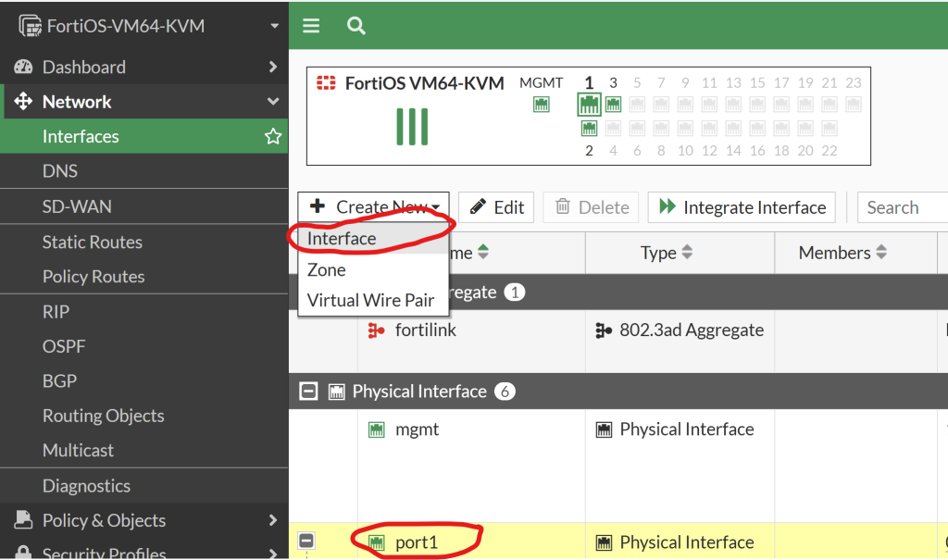Screen dimensions: 948x560
Task: Click the Network arrows icon in the sidebar
Action: (x=23, y=101)
